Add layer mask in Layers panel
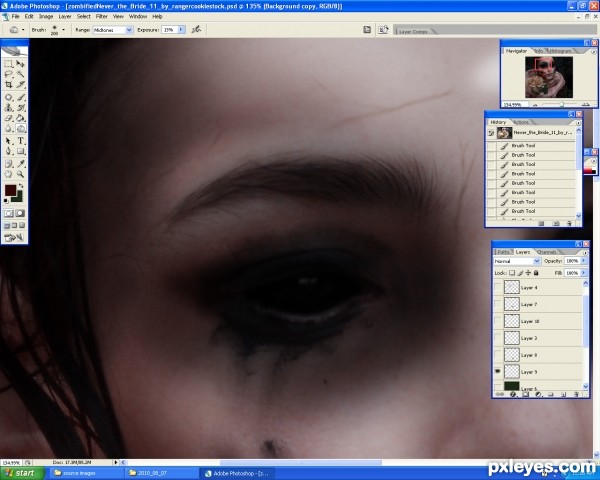This screenshot has width=600, height=480. [525, 394]
